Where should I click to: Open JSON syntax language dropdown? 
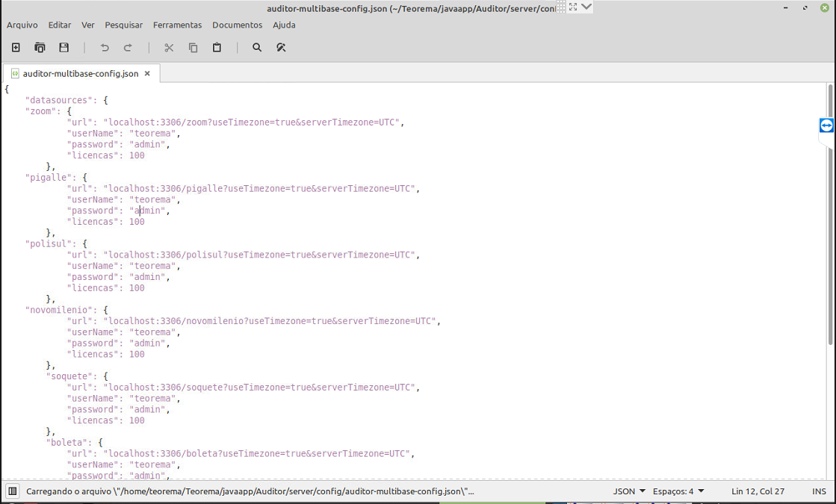click(629, 491)
